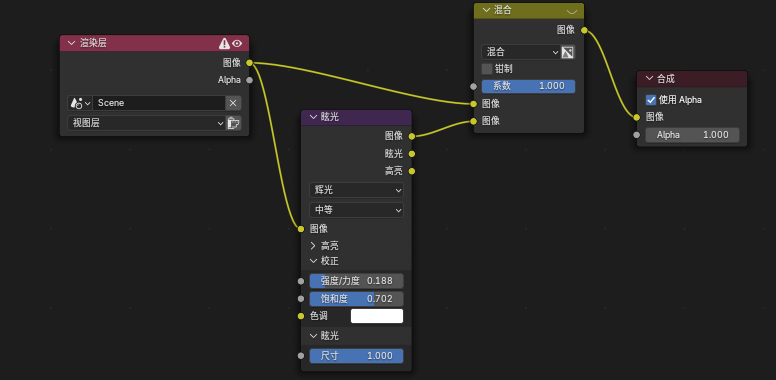The image size is (776, 380).
Task: Open the 辉光 glare type dropdown
Action: [x=356, y=190]
